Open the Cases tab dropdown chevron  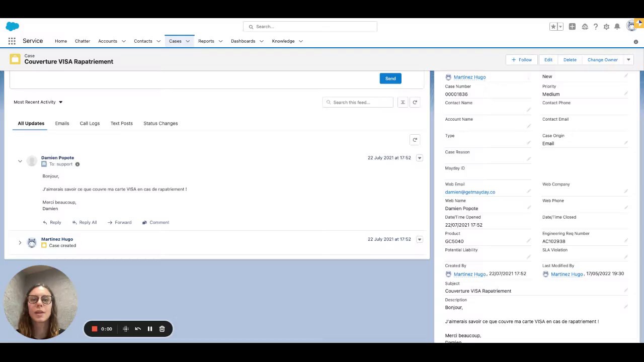pyautogui.click(x=188, y=41)
